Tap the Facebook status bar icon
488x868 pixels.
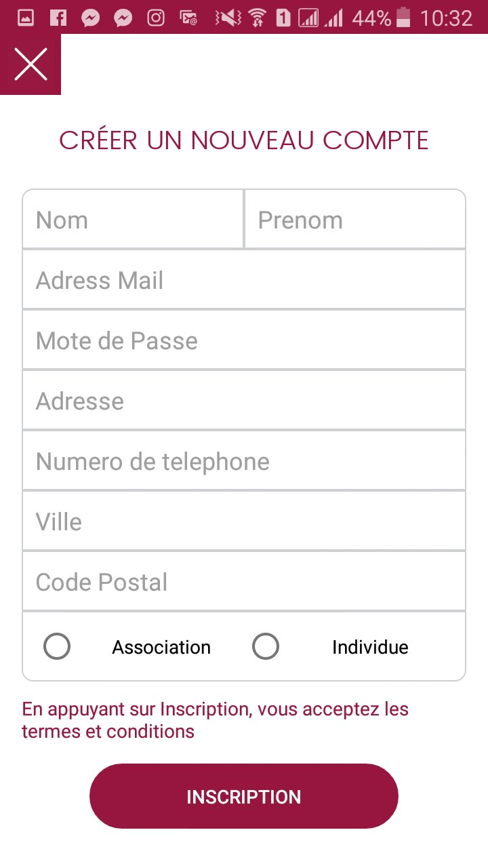[58, 18]
